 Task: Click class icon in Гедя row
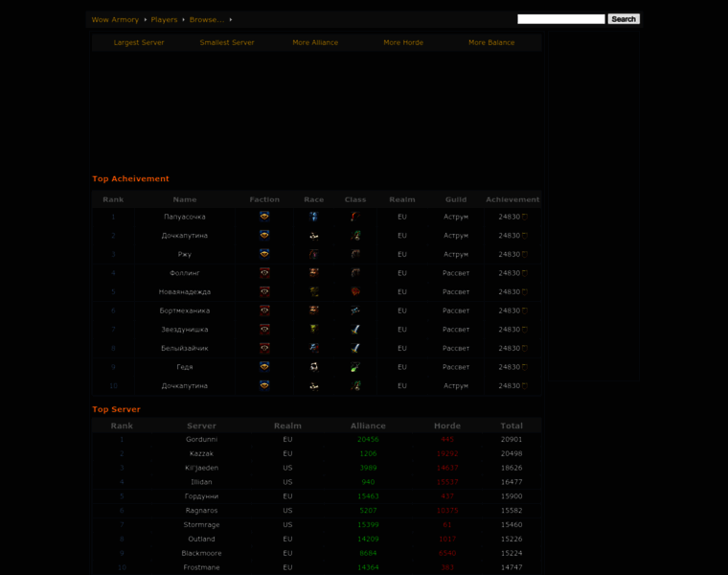(x=355, y=367)
